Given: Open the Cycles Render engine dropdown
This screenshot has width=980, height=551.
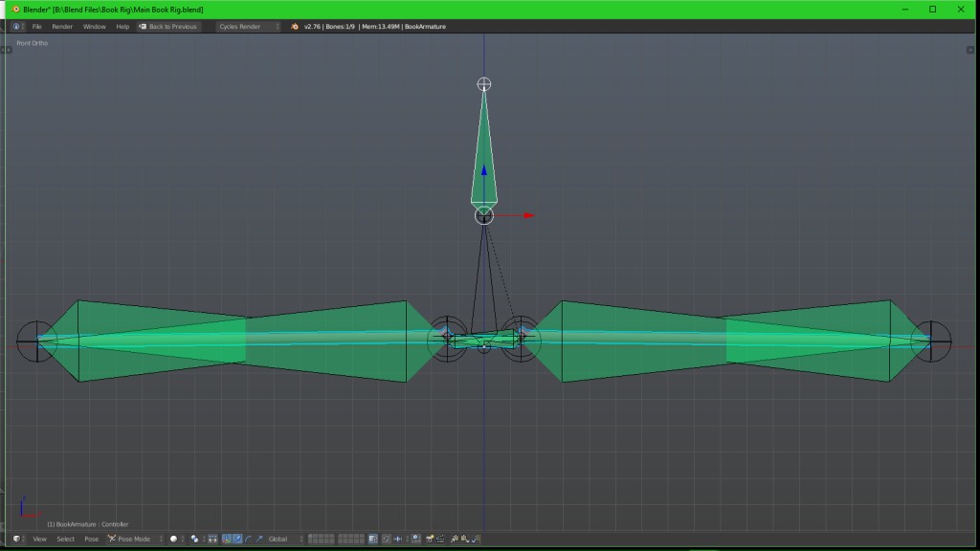Looking at the screenshot, I should coord(239,26).
